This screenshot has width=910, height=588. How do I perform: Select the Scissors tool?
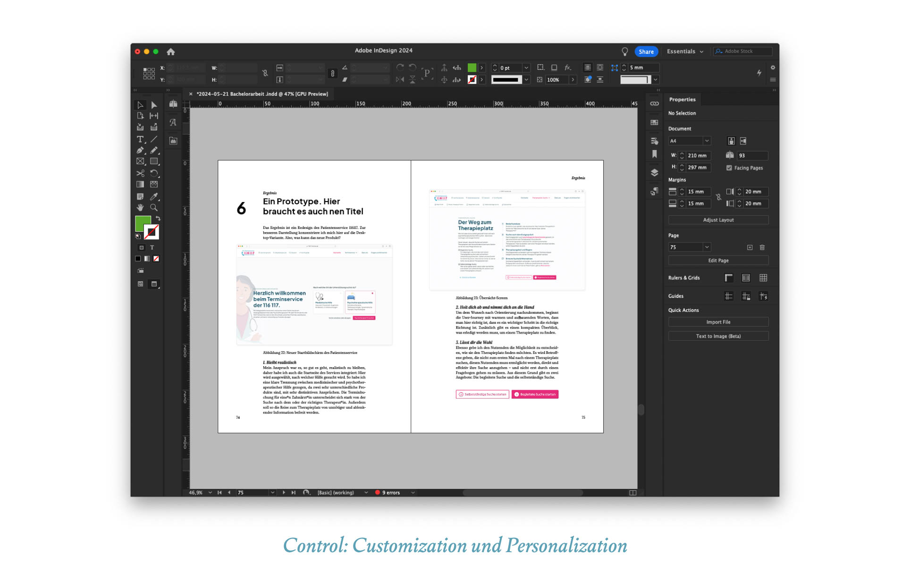(x=140, y=173)
